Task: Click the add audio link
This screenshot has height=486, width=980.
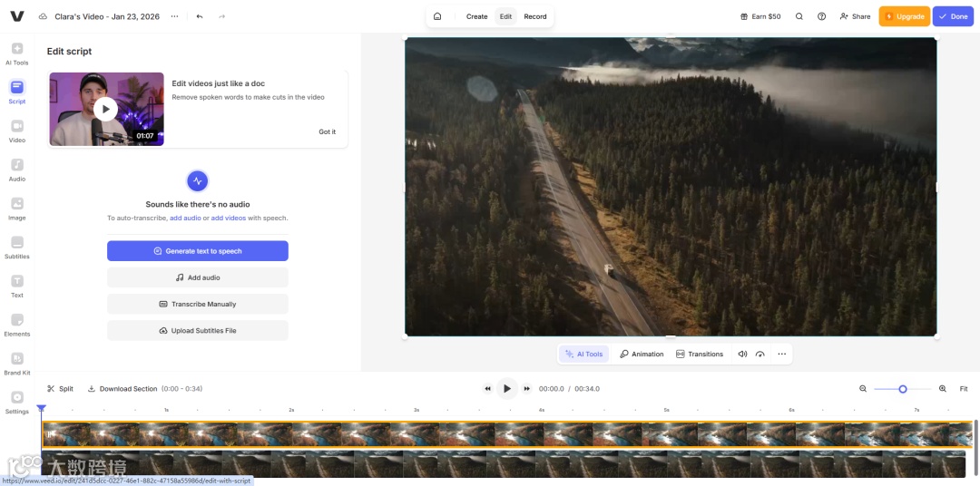Action: pos(185,218)
